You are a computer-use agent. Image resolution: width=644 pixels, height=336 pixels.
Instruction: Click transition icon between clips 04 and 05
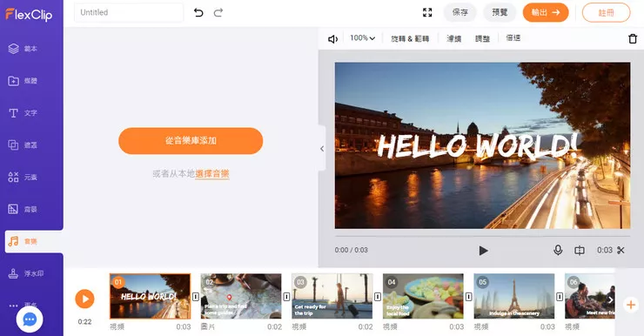pyautogui.click(x=468, y=297)
